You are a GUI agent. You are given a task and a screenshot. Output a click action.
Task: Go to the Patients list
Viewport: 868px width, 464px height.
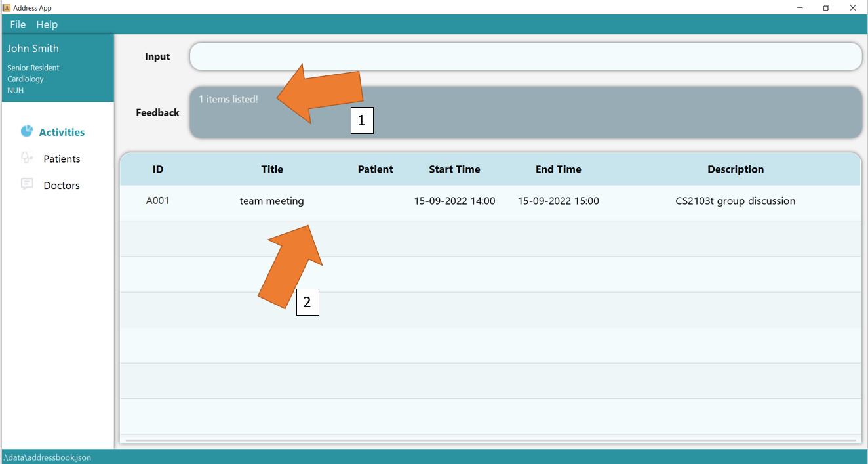[x=62, y=159]
